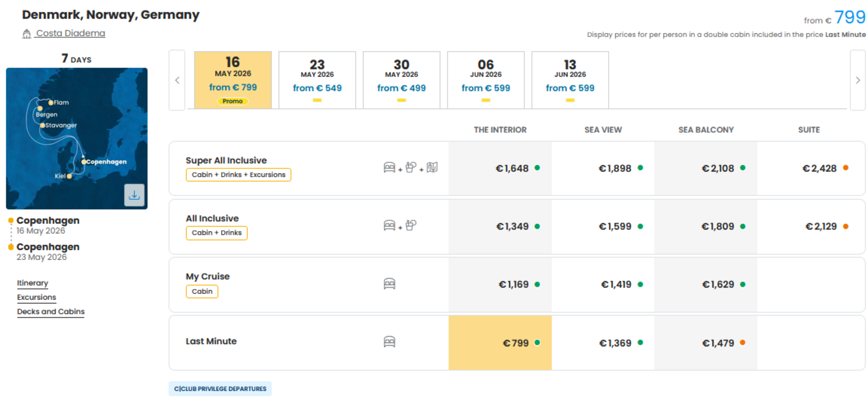Open the Costa Diadema ship link
Viewport: 868px width, 400px height.
coord(70,33)
